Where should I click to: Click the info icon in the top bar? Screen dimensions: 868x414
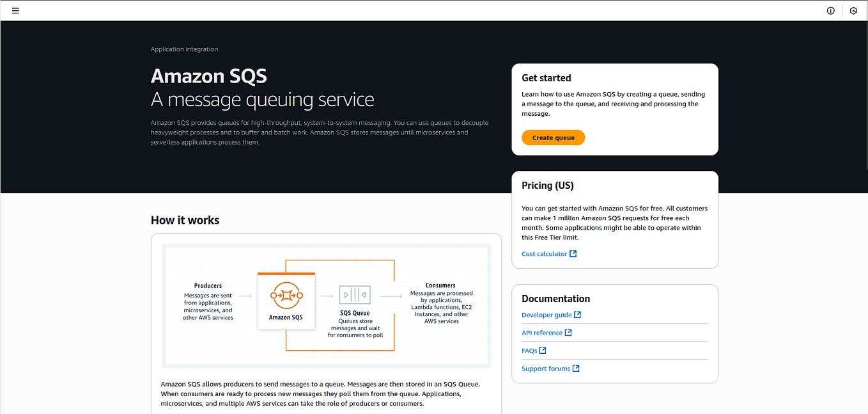830,10
